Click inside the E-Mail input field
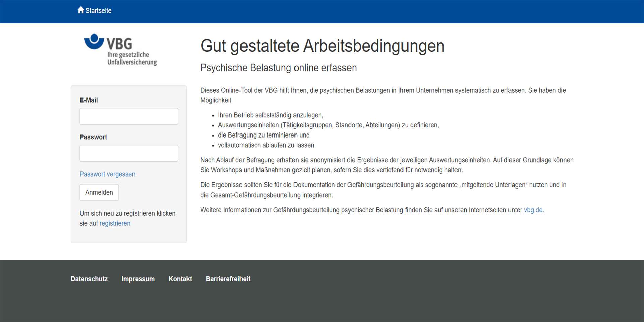 pos(129,116)
